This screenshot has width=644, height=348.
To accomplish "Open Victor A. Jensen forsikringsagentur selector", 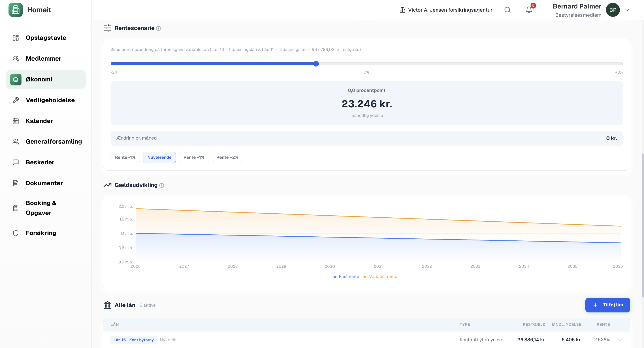I will [446, 10].
